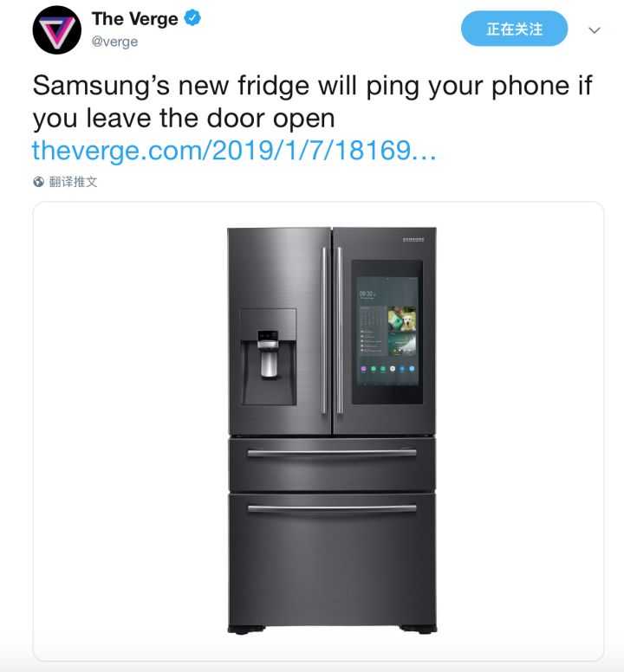This screenshot has height=672, width=624.
Task: Open The Verge profile avatar
Action: [x=56, y=30]
